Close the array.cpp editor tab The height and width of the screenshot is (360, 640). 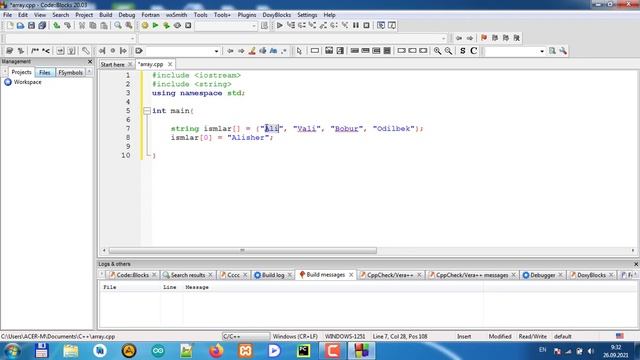click(170, 64)
